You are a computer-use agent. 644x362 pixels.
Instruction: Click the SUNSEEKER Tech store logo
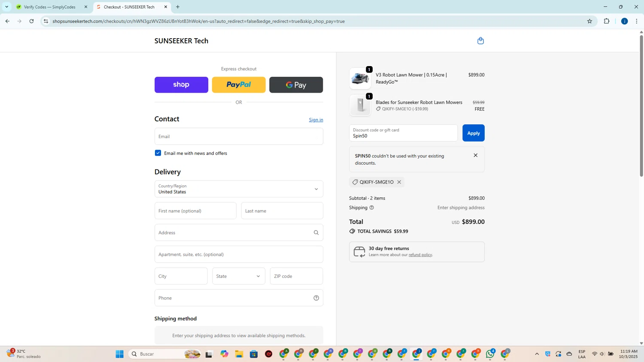[181, 41]
